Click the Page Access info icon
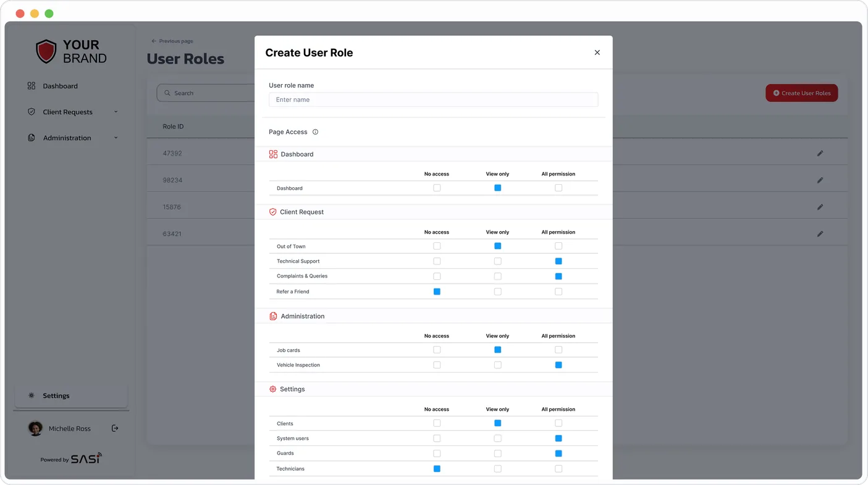868x485 pixels. [x=315, y=132]
